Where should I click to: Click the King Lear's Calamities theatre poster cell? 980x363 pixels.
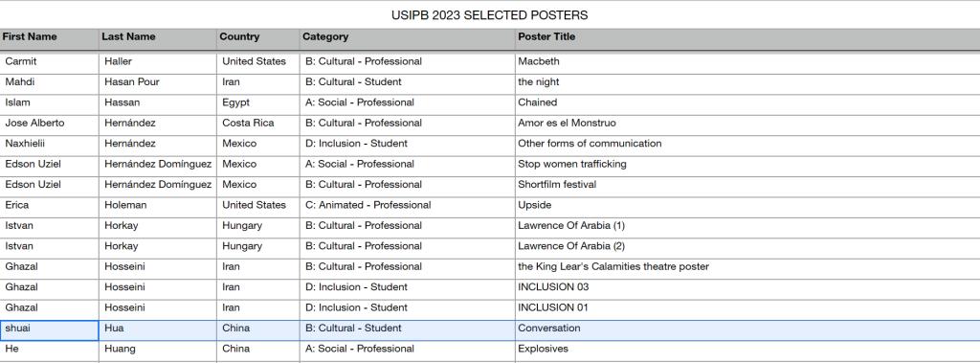click(747, 267)
